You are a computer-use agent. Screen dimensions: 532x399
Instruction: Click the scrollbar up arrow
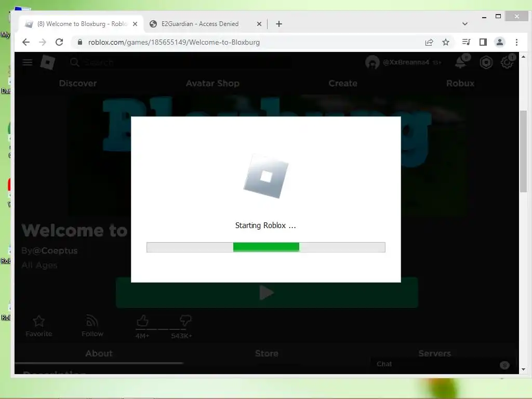(x=523, y=57)
